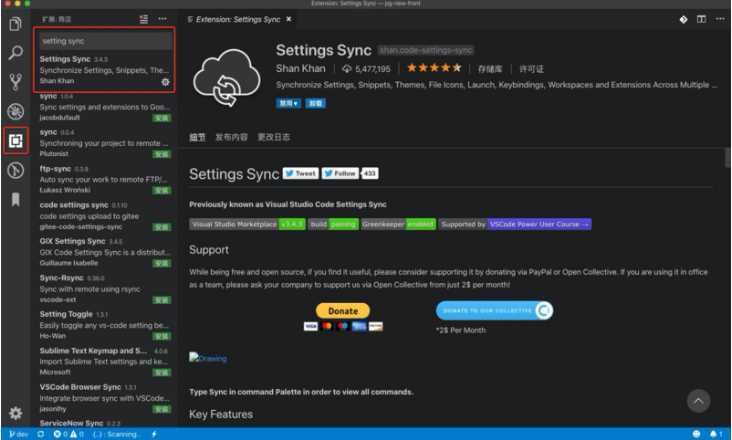
Task: Click the broken Drawing image link
Action: 208,358
